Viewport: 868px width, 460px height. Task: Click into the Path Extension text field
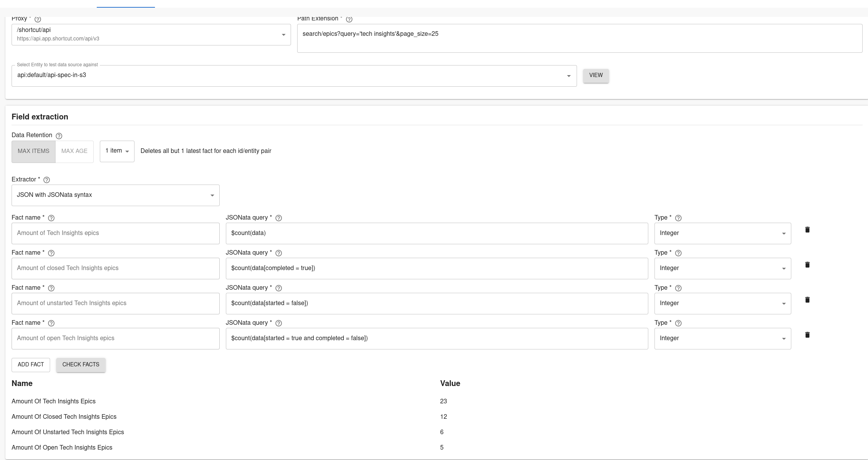[x=579, y=38]
